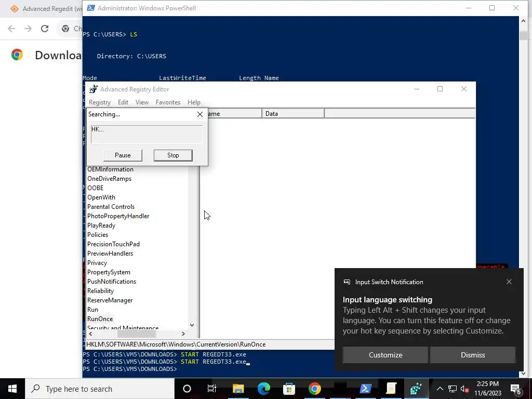Open the Action Center notifications
532x399 pixels.
tap(516, 389)
